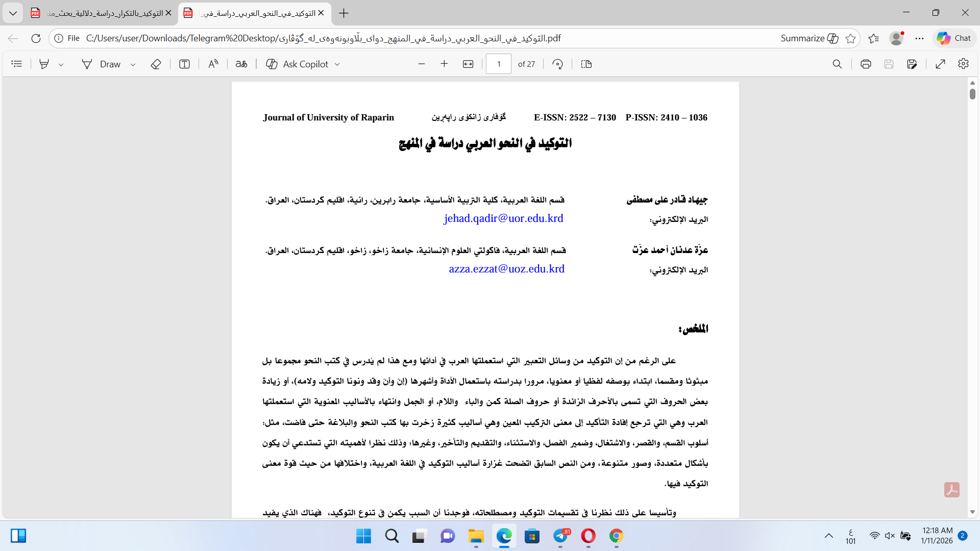Viewport: 980px width, 551px height.
Task: Open the browser profile menu
Action: [x=896, y=38]
